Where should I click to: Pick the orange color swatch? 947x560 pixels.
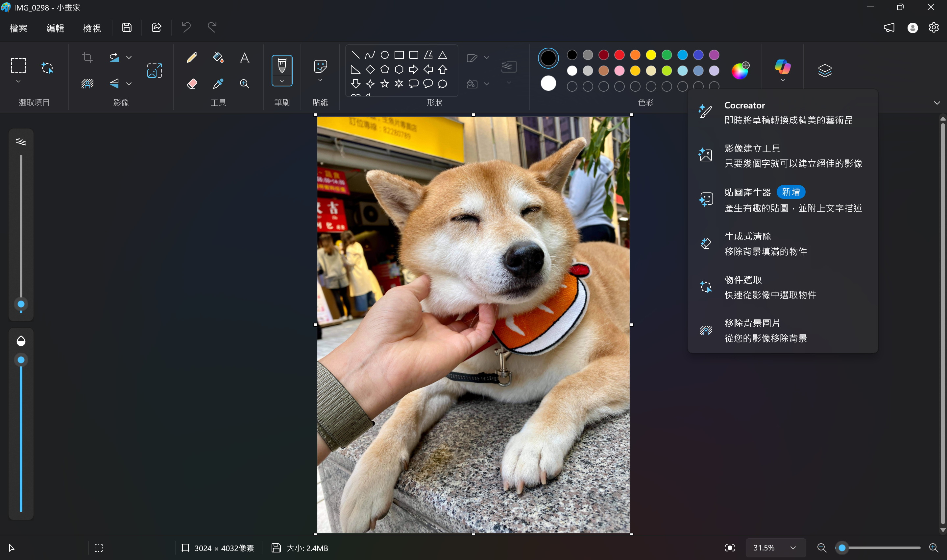point(635,55)
